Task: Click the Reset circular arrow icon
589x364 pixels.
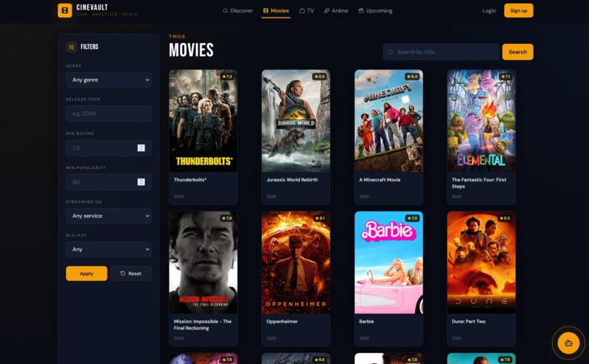Action: 123,273
